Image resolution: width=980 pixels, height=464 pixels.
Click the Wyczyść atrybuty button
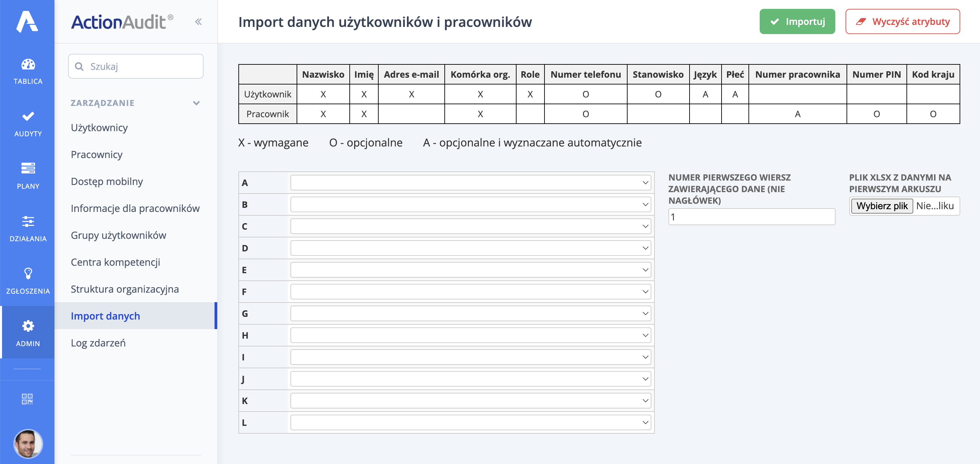point(902,22)
